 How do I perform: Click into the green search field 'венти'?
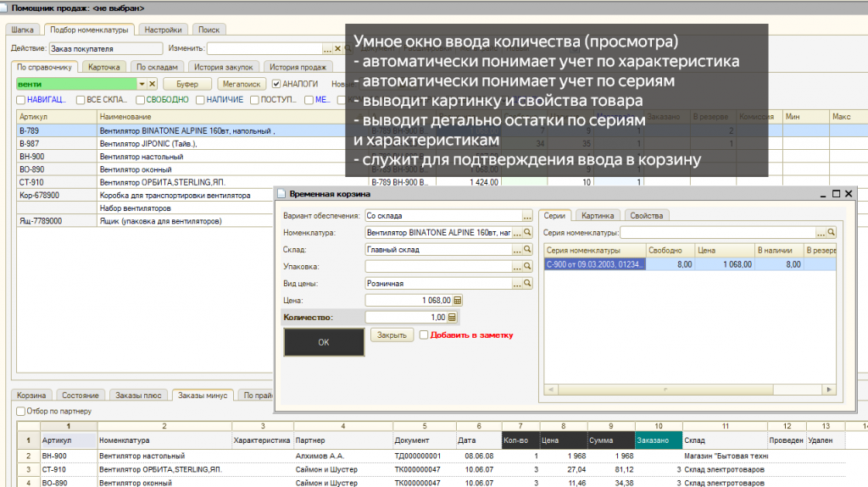point(77,84)
